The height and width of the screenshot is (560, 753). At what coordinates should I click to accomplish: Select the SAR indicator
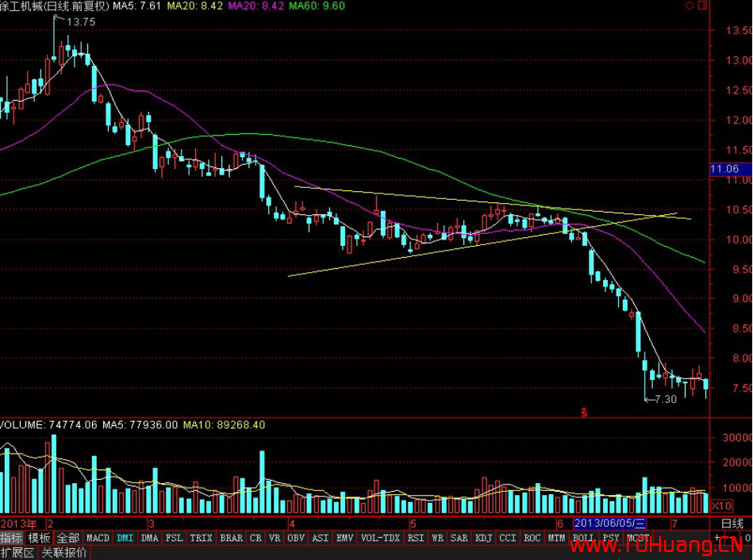click(x=459, y=538)
